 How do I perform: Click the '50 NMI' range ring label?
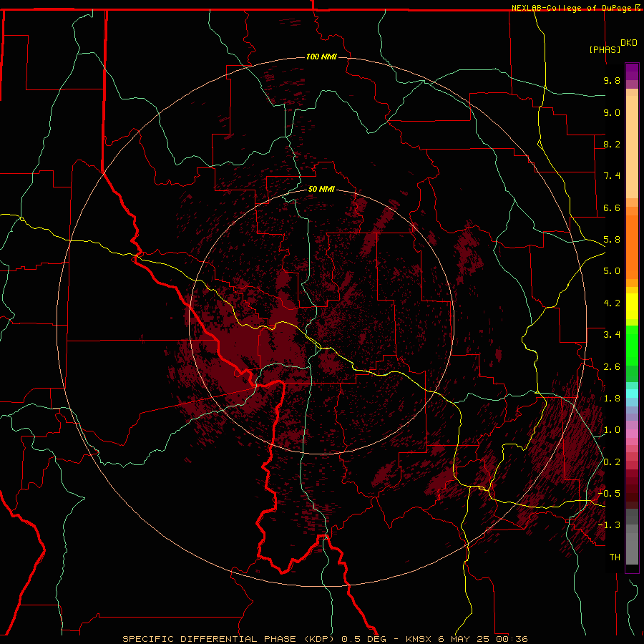321,189
